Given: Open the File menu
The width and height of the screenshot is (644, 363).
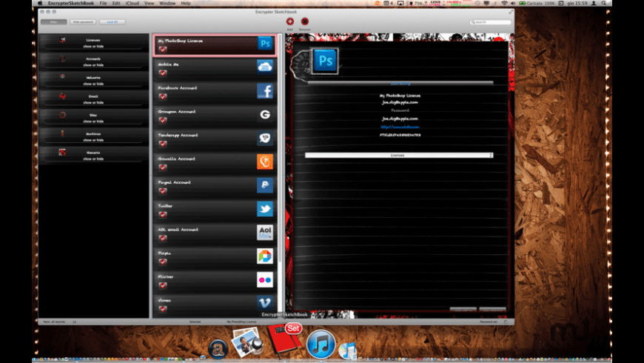Looking at the screenshot, I should (103, 3).
